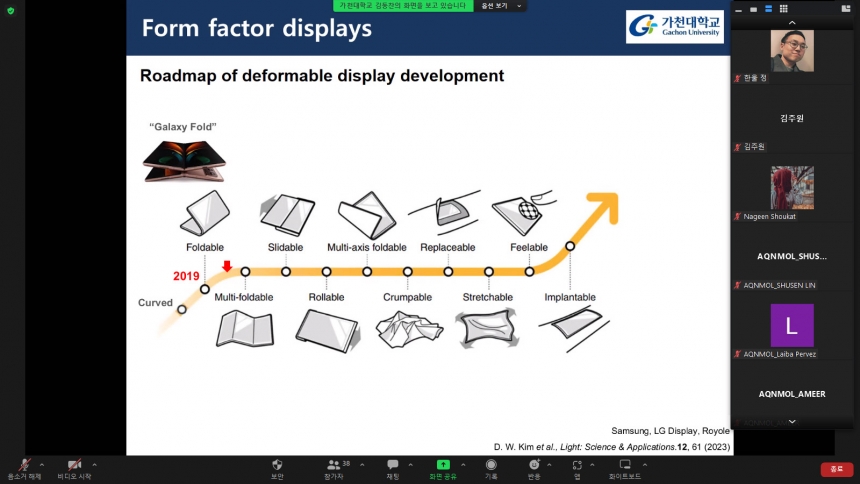Open the Whiteboard icon

pos(625,465)
